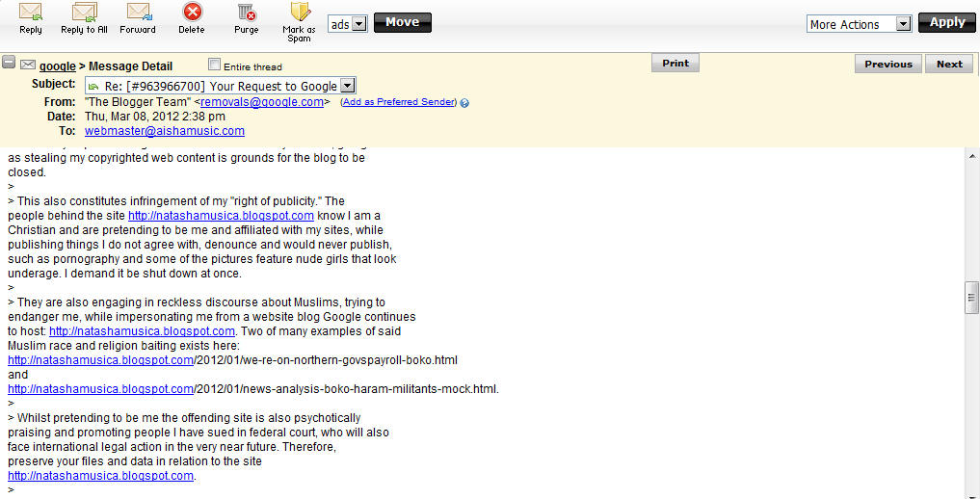Image resolution: width=980 pixels, height=499 pixels.
Task: Open blogspot link in right of publicity paragraph
Action: point(222,216)
